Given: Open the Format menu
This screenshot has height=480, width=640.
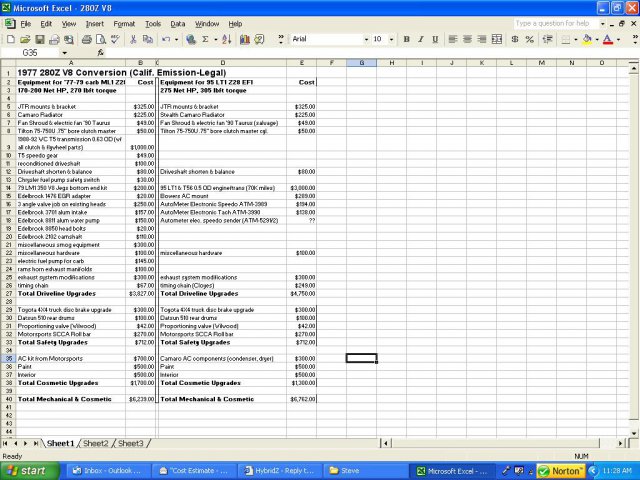Looking at the screenshot, I should point(124,23).
